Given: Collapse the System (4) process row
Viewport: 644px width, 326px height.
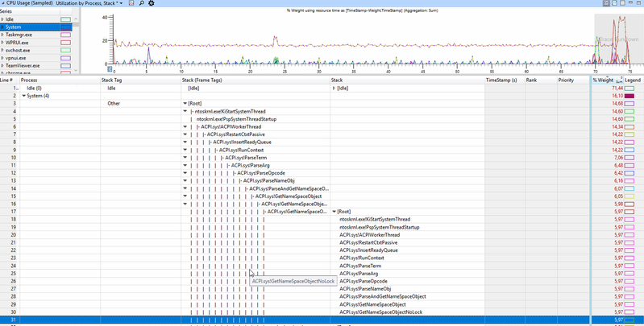Looking at the screenshot, I should click(x=24, y=96).
